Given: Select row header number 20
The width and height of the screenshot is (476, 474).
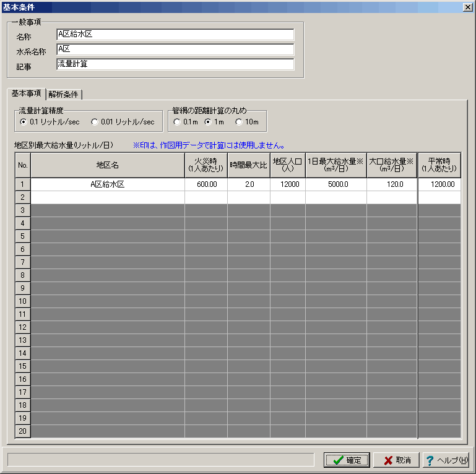Looking at the screenshot, I should tap(23, 431).
